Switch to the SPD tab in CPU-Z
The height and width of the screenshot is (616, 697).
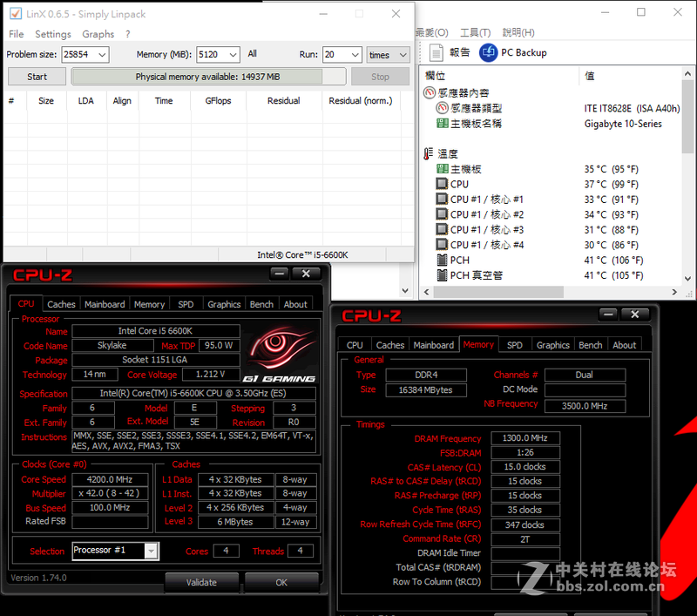[x=186, y=304]
